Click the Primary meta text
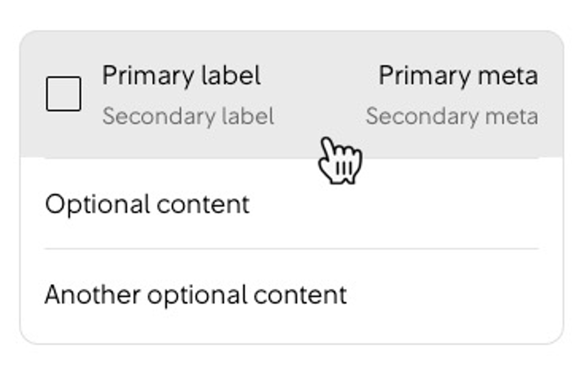Viewport: 588px width, 367px height. pyautogui.click(x=458, y=76)
